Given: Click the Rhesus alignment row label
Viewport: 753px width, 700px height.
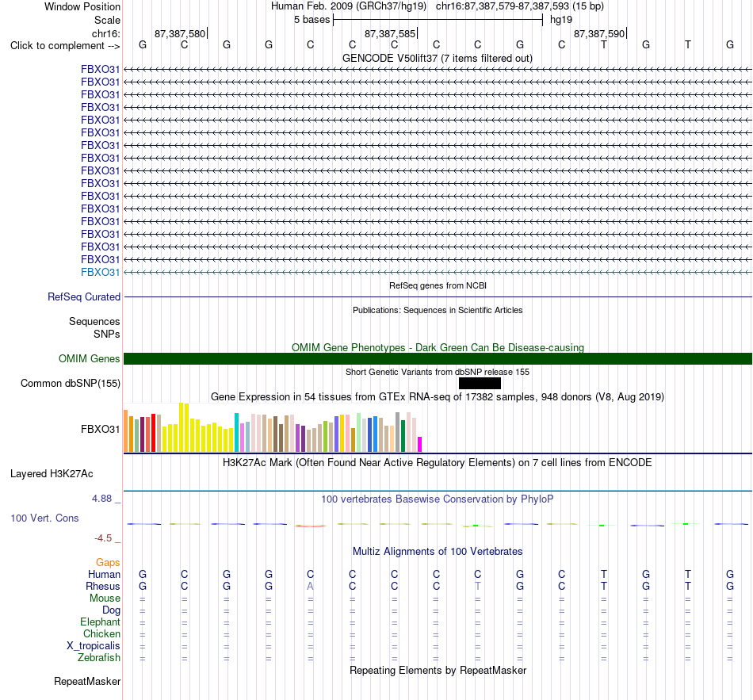Looking at the screenshot, I should coord(103,587).
